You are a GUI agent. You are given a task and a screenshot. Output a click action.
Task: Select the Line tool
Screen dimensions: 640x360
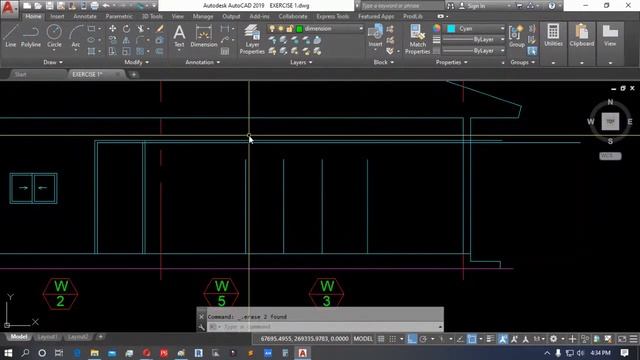pyautogui.click(x=11, y=36)
